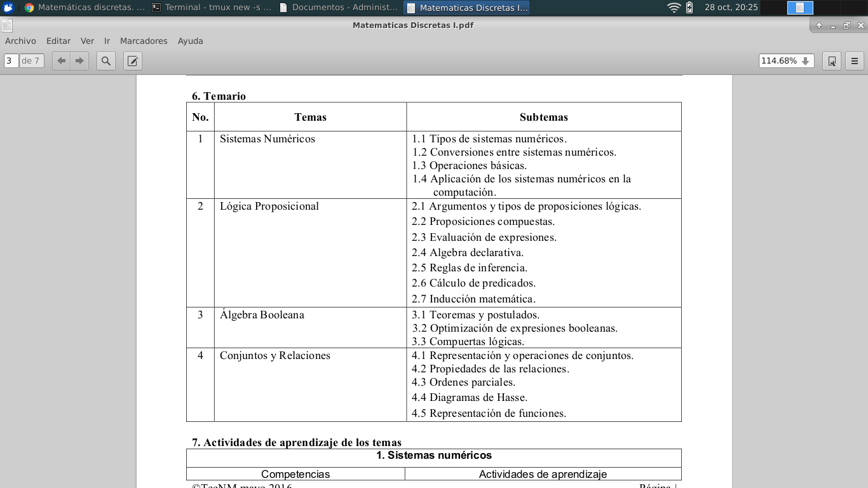Image resolution: width=868 pixels, height=488 pixels.
Task: Switch to Chrome Matemáticas discretas taskbar window
Action: click(84, 8)
